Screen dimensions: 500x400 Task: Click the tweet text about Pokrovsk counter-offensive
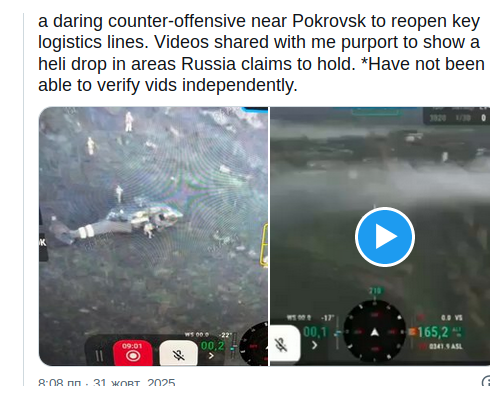coord(261,53)
